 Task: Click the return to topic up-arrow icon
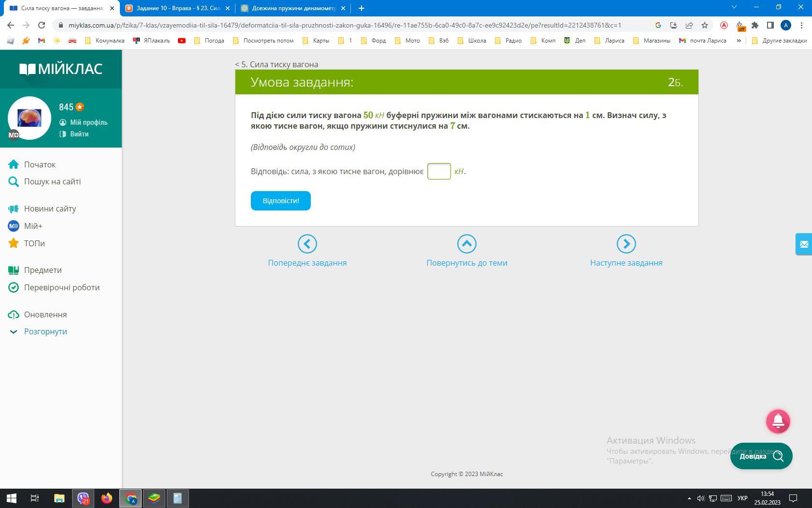pos(467,244)
